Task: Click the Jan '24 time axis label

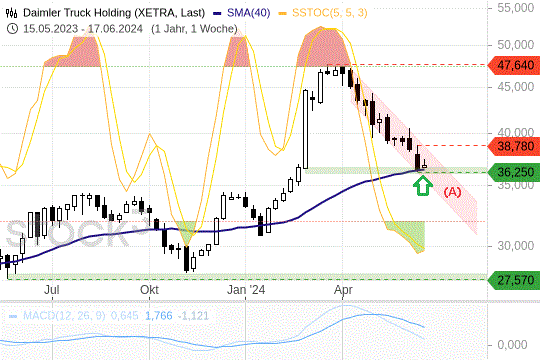Action: 246,290
